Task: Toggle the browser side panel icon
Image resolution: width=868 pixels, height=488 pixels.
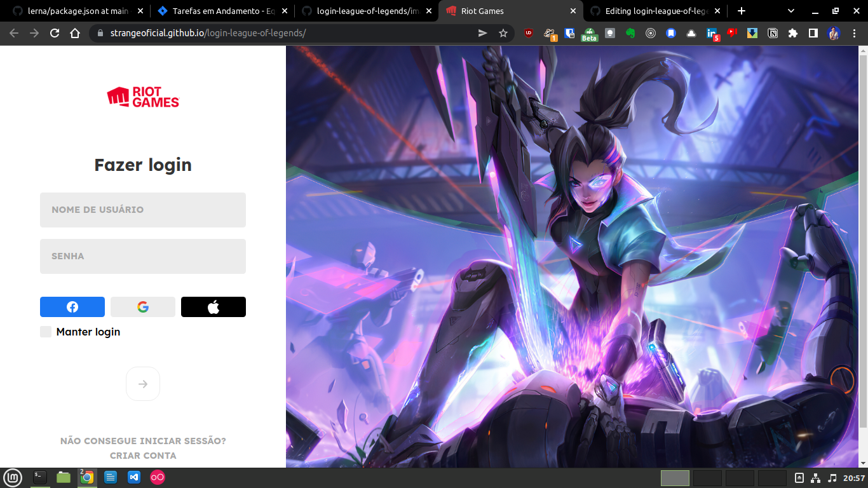Action: tap(813, 33)
